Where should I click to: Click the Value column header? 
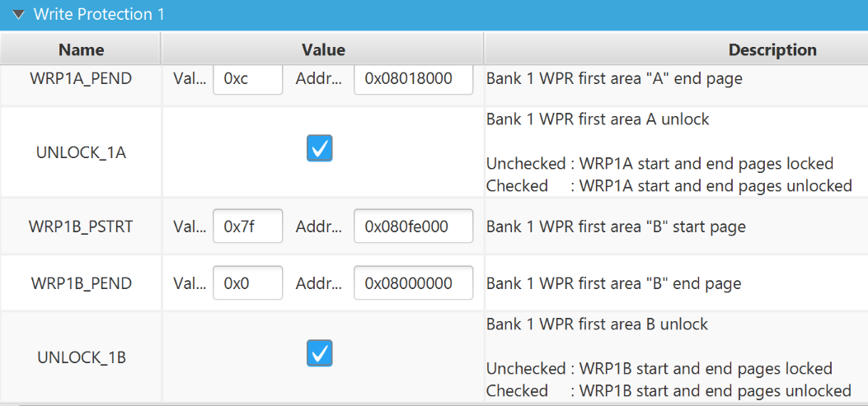[x=323, y=49]
